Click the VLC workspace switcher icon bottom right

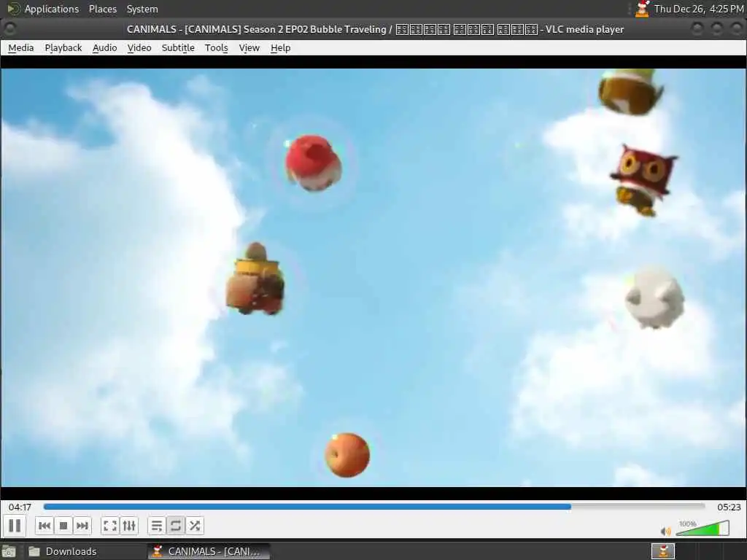point(662,551)
